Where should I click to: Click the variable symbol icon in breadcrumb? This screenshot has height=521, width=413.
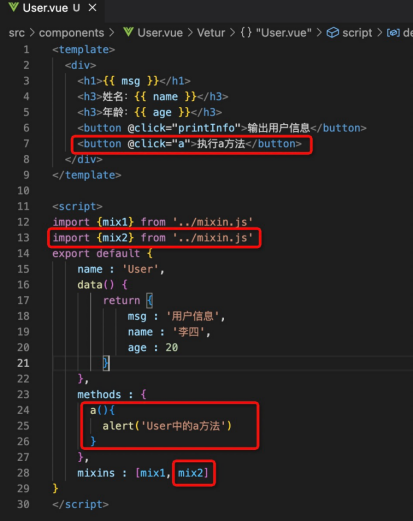393,33
